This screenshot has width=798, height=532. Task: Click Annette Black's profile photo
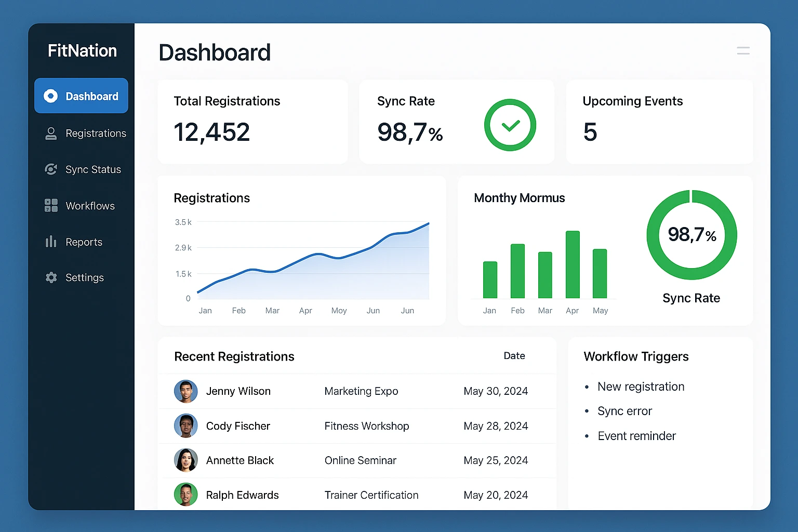pos(185,460)
